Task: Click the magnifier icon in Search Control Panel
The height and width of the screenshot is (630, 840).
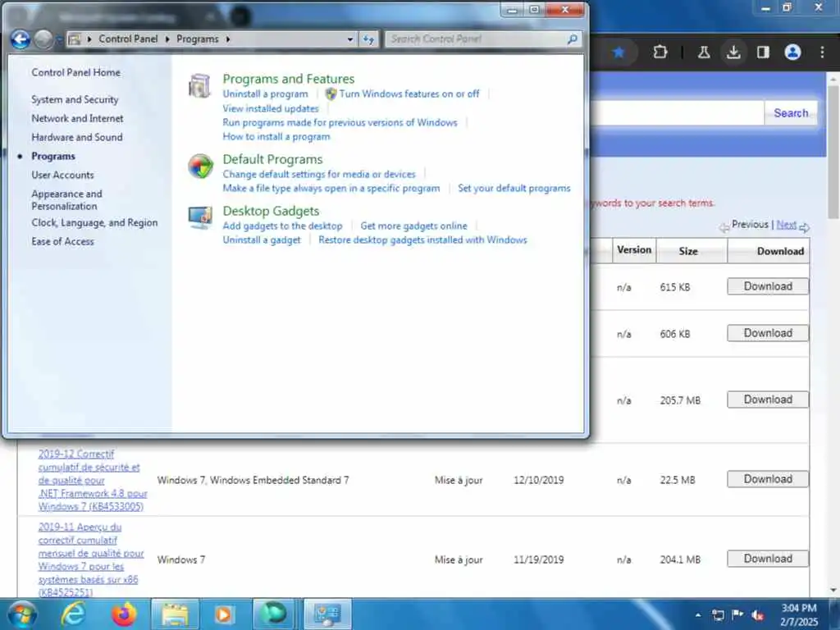Action: (572, 39)
